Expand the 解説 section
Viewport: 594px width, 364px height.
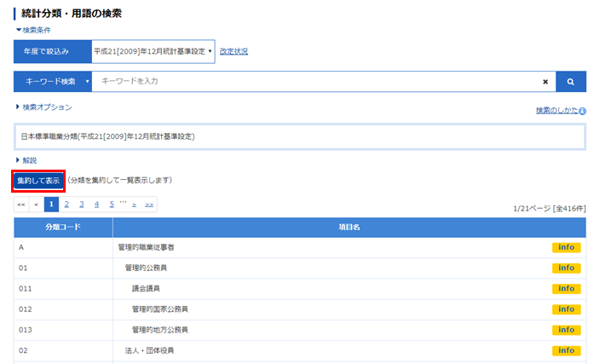tap(26, 160)
